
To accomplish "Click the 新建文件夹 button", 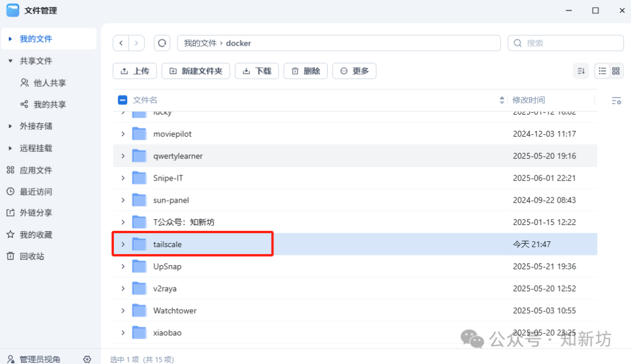I will pyautogui.click(x=196, y=71).
